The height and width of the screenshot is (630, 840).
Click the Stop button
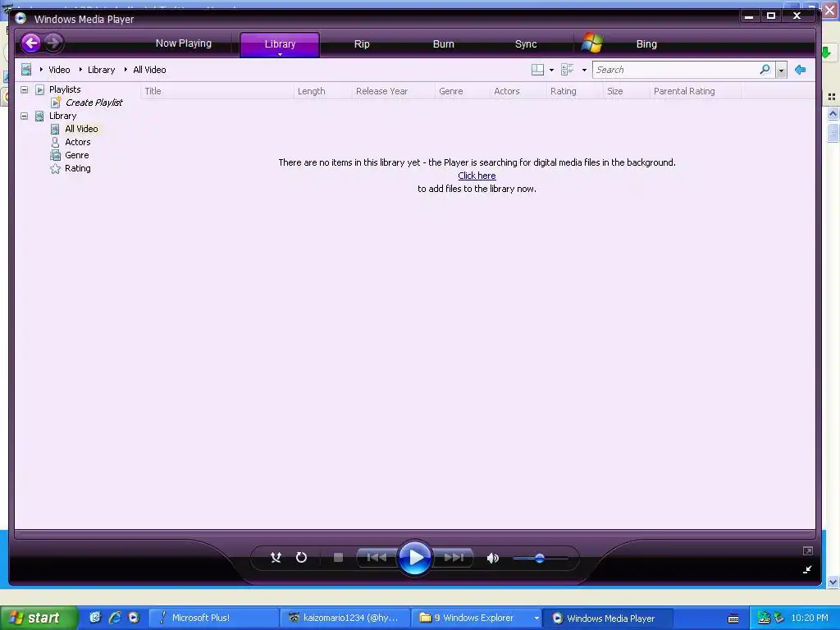pos(338,558)
